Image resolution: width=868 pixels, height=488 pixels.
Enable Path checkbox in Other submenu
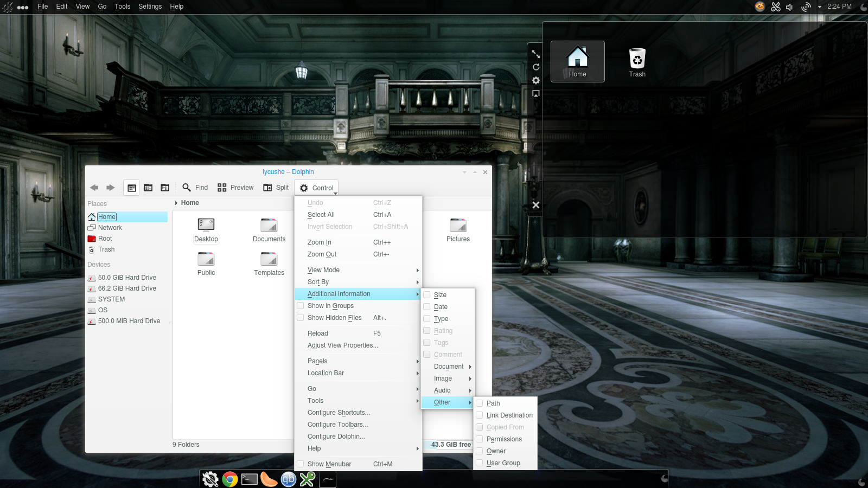[480, 403]
